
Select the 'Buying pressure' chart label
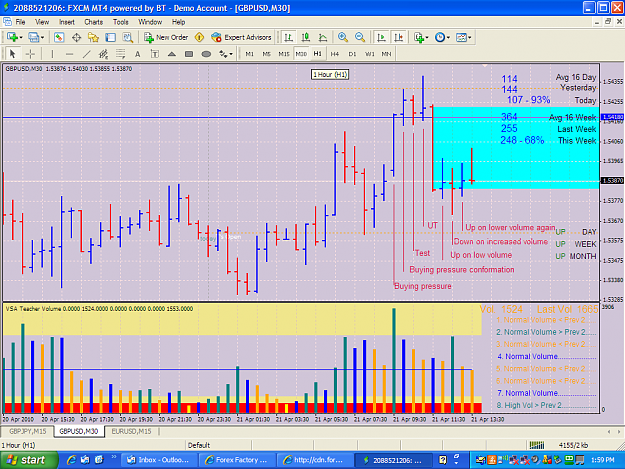[x=423, y=286]
